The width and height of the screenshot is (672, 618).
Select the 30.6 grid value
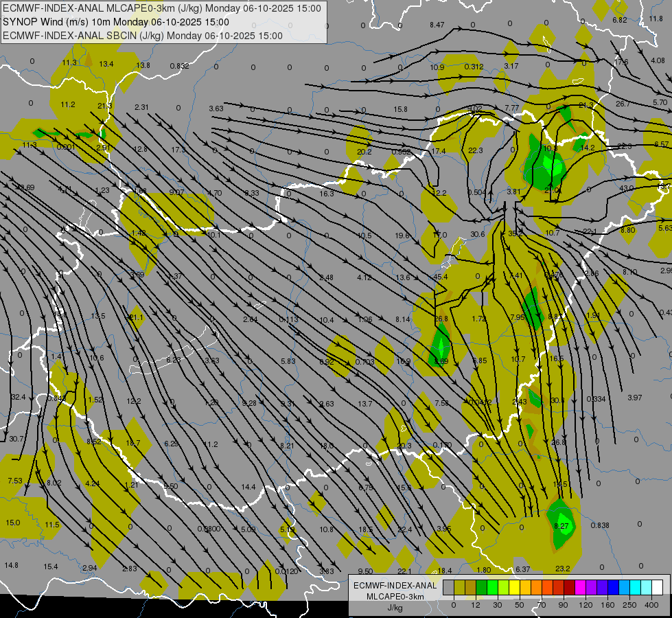click(478, 234)
